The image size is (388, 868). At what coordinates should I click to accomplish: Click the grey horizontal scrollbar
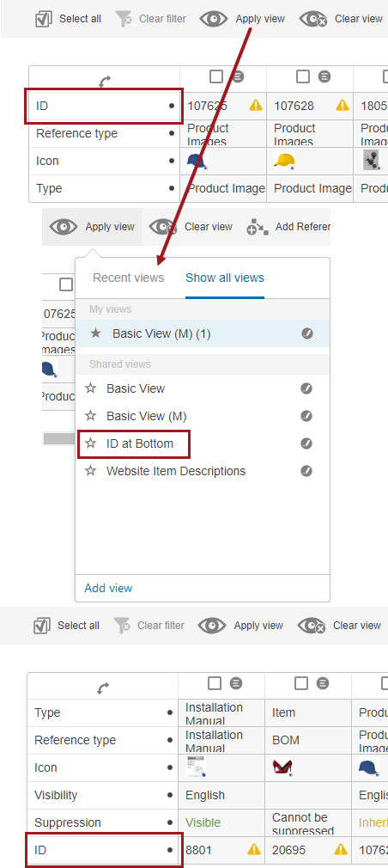point(59,439)
